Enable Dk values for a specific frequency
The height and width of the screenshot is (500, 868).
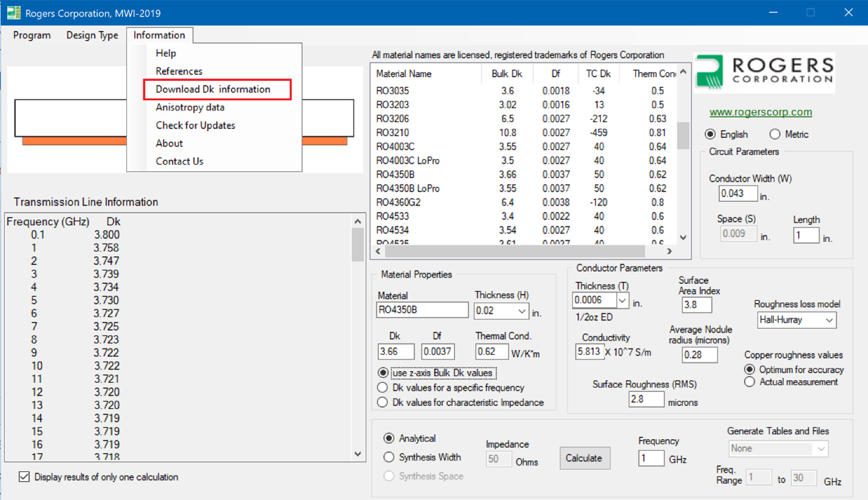[x=382, y=388]
